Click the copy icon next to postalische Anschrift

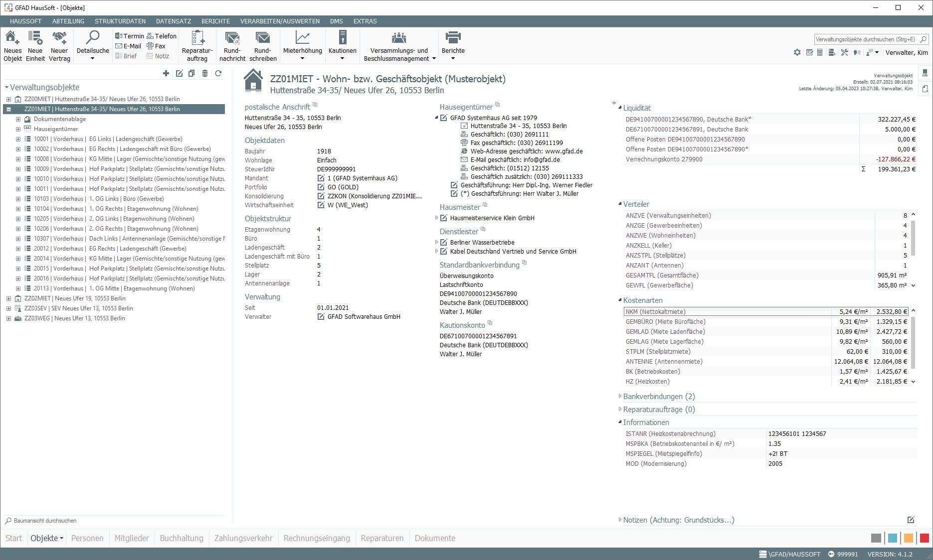pos(315,105)
